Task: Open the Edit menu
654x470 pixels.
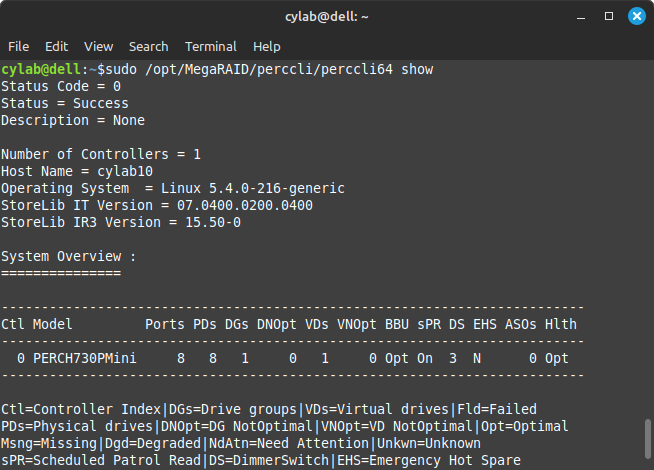Action: click(x=56, y=46)
